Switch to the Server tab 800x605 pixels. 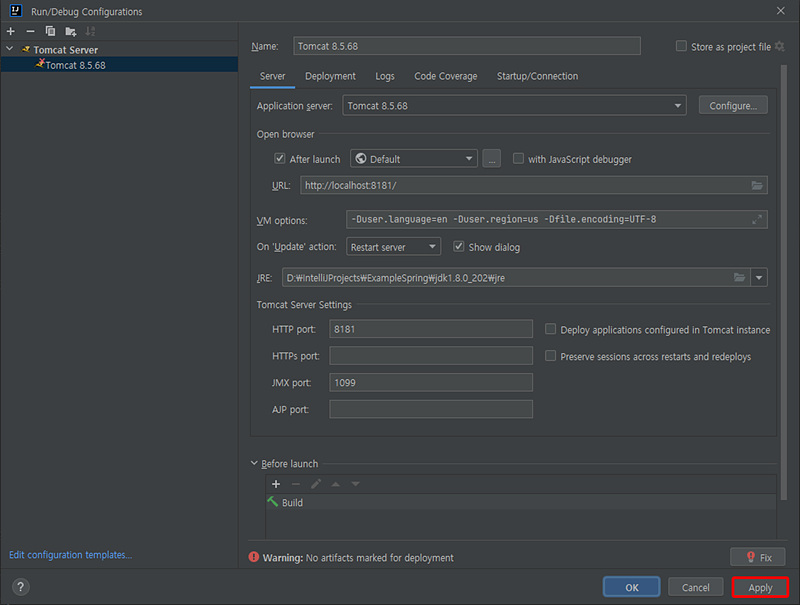[x=272, y=76]
